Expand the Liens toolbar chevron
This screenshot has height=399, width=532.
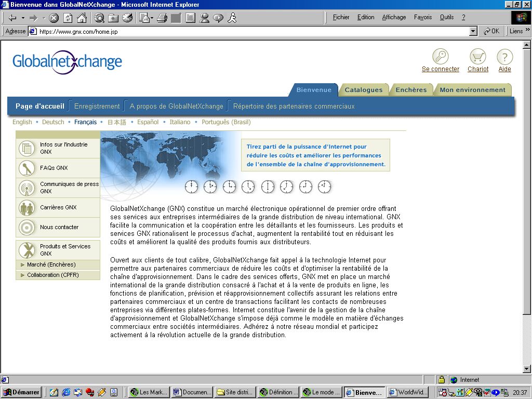pos(528,30)
